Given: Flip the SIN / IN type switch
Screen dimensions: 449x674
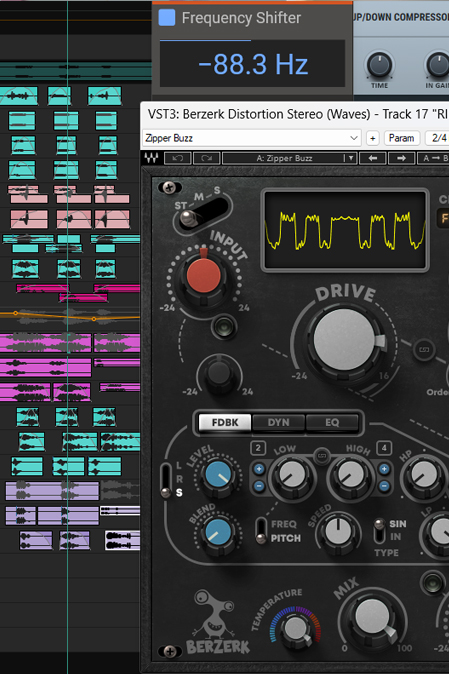Looking at the screenshot, I should tap(379, 530).
